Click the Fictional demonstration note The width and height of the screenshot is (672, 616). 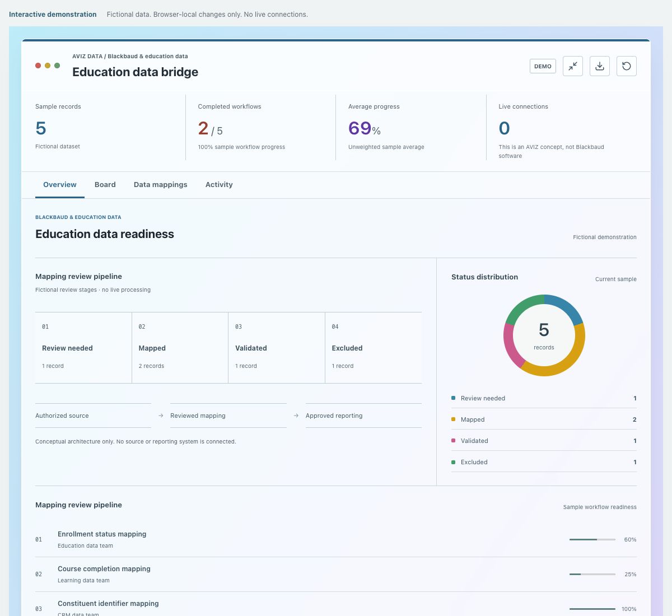605,237
